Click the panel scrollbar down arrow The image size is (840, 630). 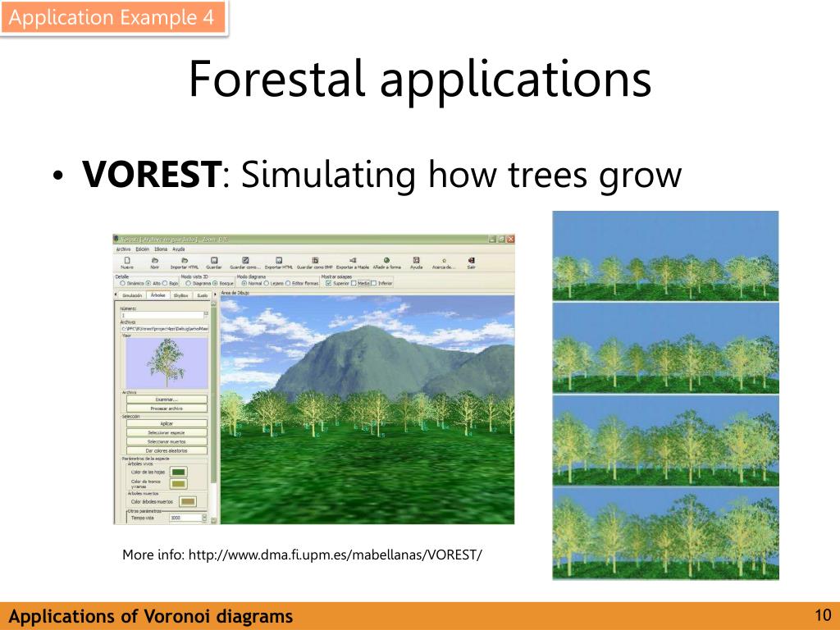click(x=214, y=520)
